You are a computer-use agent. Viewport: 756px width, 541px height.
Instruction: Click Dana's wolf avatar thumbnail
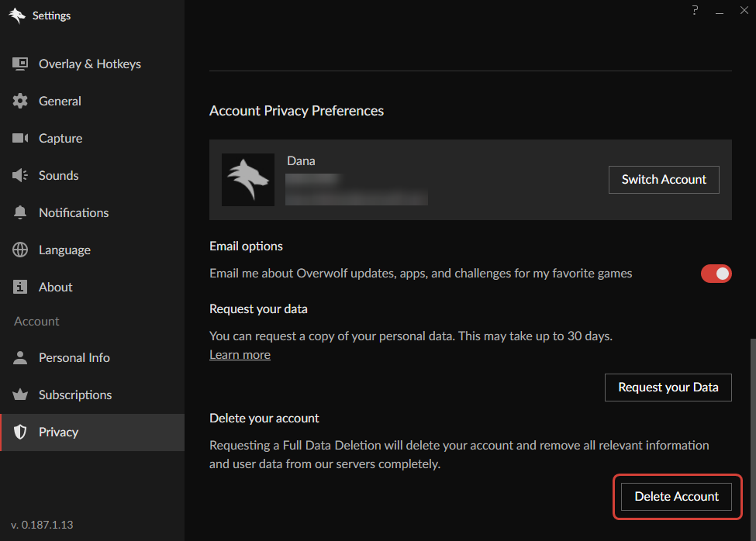coord(248,180)
